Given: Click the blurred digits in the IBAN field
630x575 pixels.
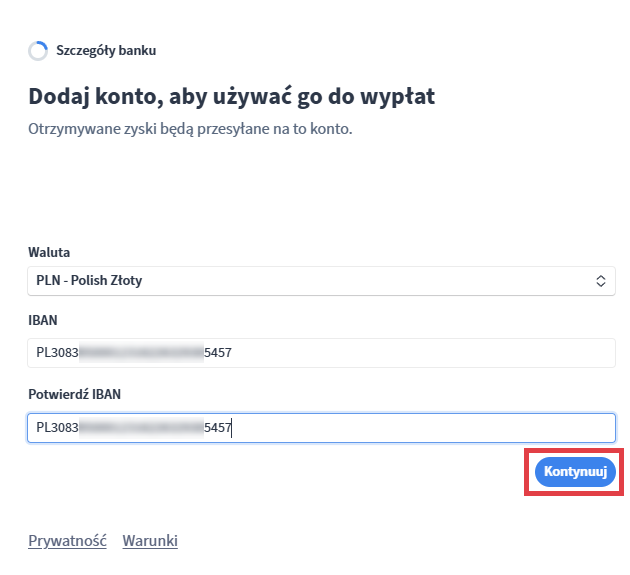Looking at the screenshot, I should (140, 353).
